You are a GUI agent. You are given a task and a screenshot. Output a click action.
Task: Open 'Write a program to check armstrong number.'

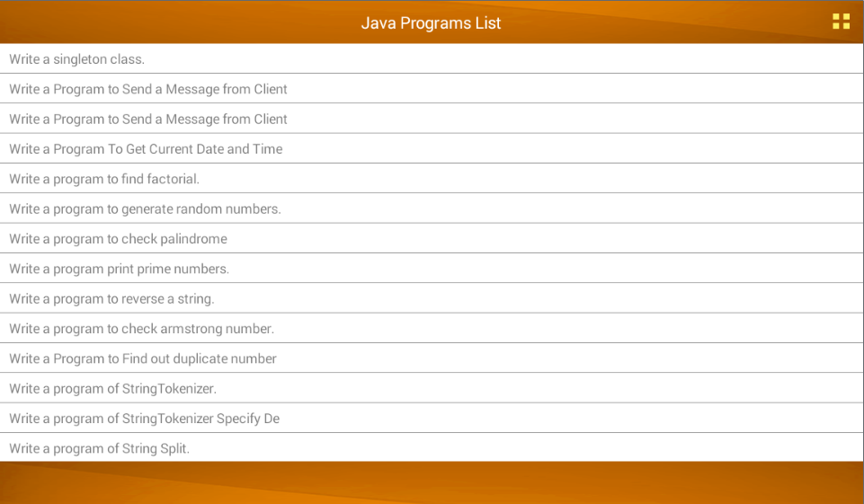coord(432,328)
